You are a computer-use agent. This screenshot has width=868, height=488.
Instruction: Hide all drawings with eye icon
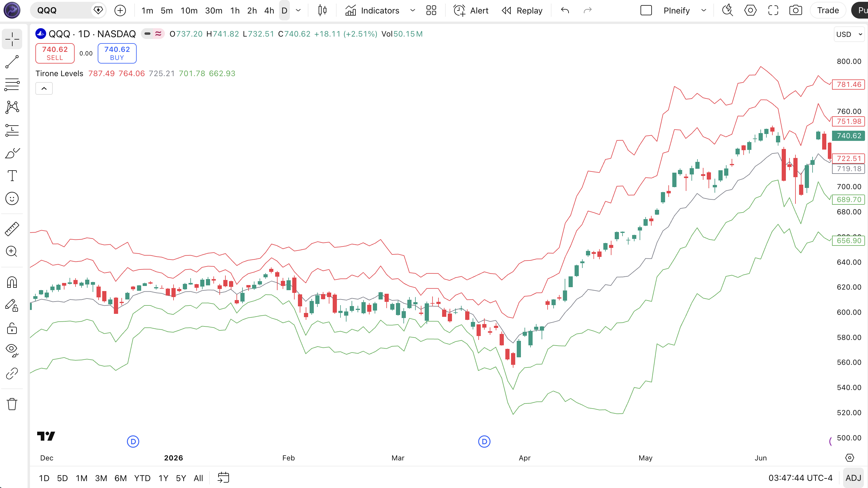12,350
